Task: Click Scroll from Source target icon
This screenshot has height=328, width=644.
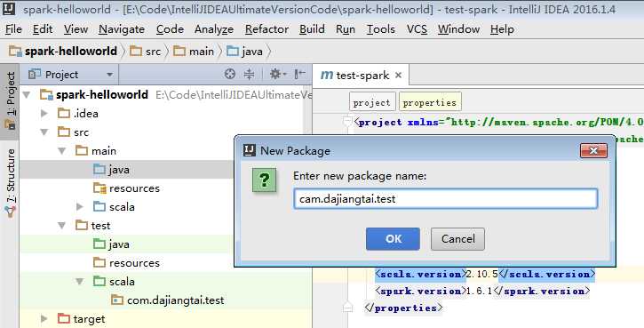Action: pyautogui.click(x=230, y=74)
